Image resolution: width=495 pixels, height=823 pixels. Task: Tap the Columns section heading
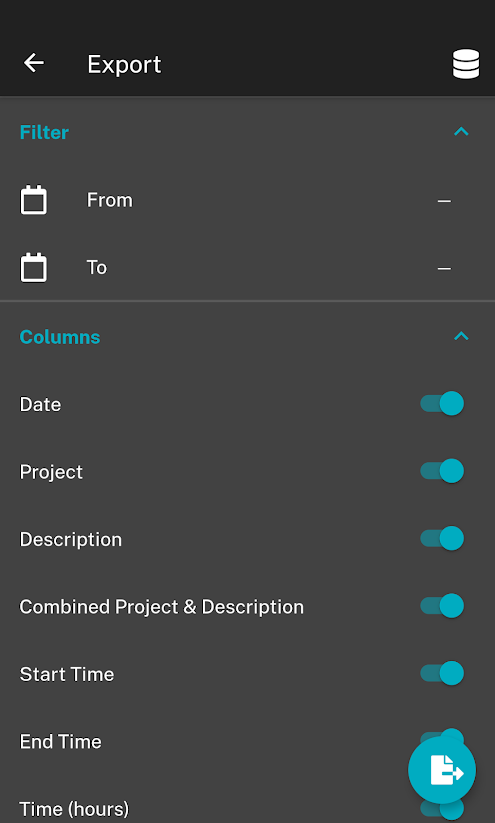pyautogui.click(x=60, y=337)
